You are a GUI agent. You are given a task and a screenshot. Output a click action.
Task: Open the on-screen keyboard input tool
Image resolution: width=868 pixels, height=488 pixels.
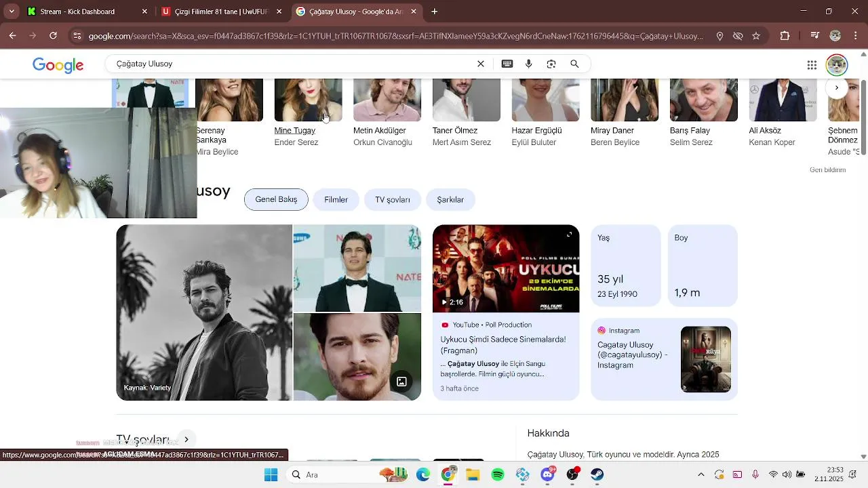tap(507, 64)
